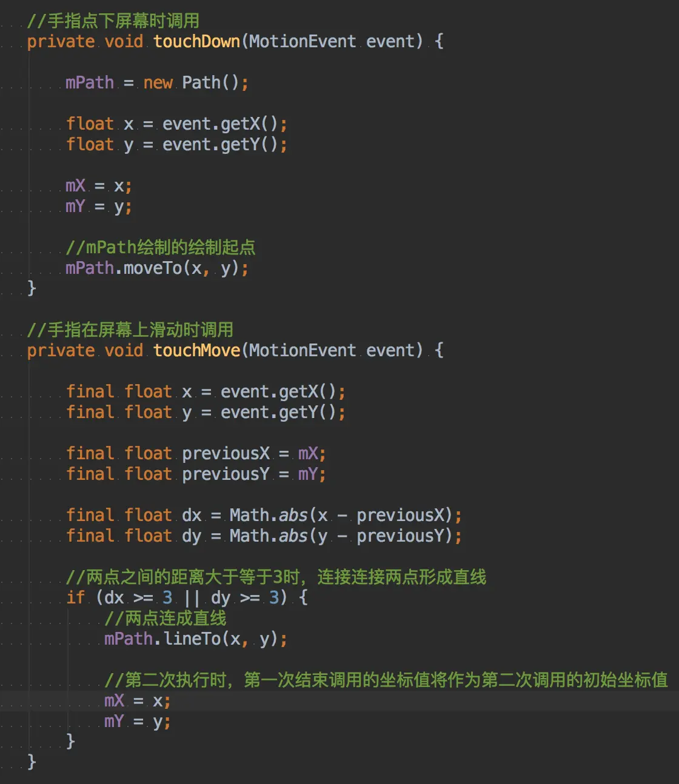Click "mX" on the highlighted current line
Screen dimensions: 679x784
114,700
